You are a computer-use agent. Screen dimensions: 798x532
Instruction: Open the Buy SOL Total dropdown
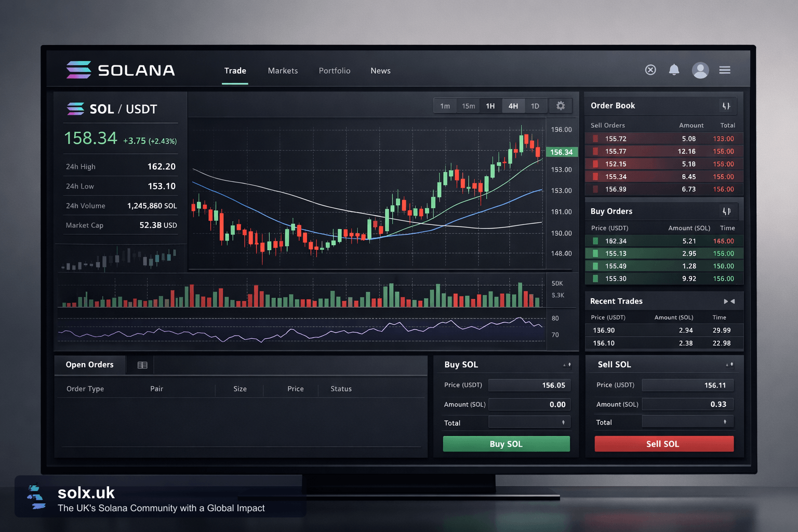(529, 422)
